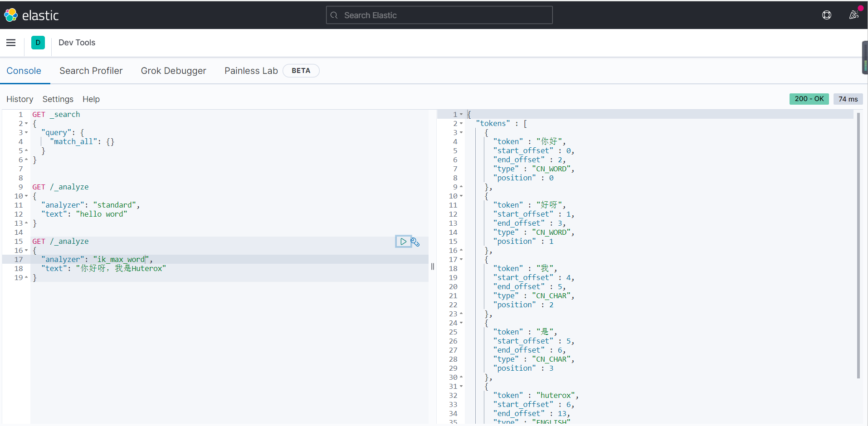
Task: Click the GET /_analyze line at editor line 9
Action: [60, 187]
